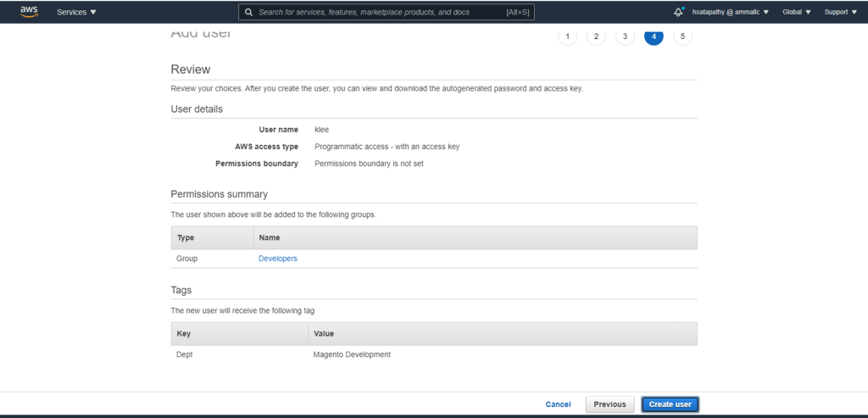Expand the Support menu
This screenshot has height=418, width=868.
coord(840,13)
